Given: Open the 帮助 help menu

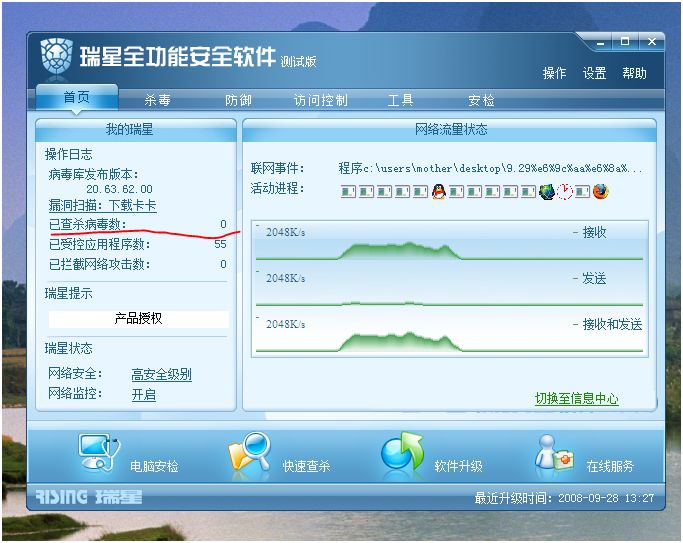Looking at the screenshot, I should click(635, 73).
